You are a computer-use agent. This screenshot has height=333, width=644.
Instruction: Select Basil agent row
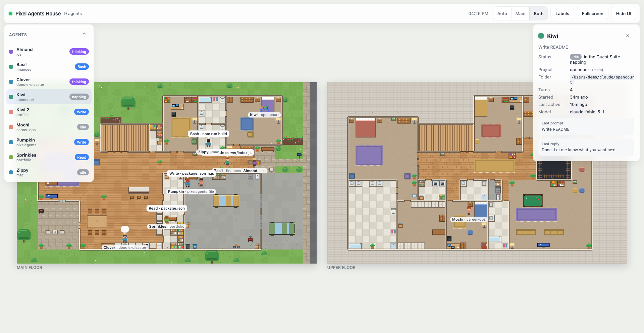click(x=49, y=67)
